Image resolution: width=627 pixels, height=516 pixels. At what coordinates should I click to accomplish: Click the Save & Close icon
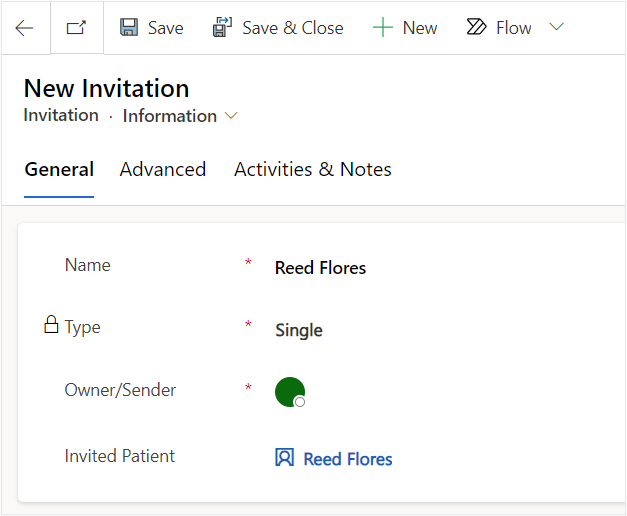coord(222,27)
